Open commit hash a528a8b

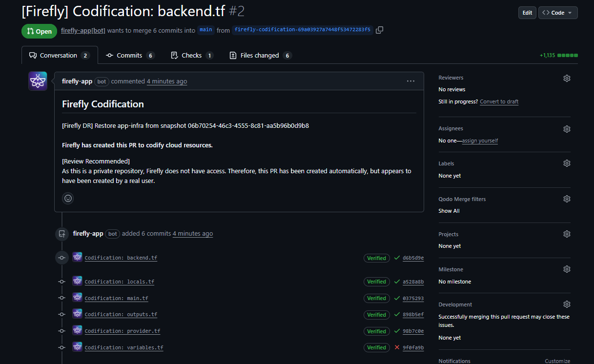point(413,282)
